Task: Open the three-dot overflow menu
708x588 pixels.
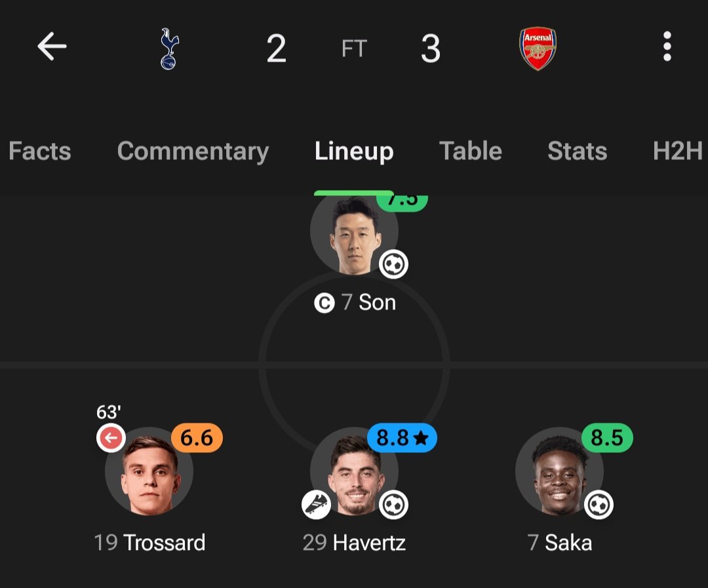Action: (667, 46)
